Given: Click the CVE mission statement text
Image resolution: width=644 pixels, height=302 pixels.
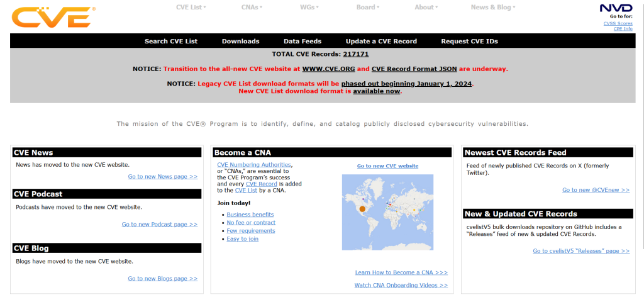Looking at the screenshot, I should pyautogui.click(x=323, y=124).
